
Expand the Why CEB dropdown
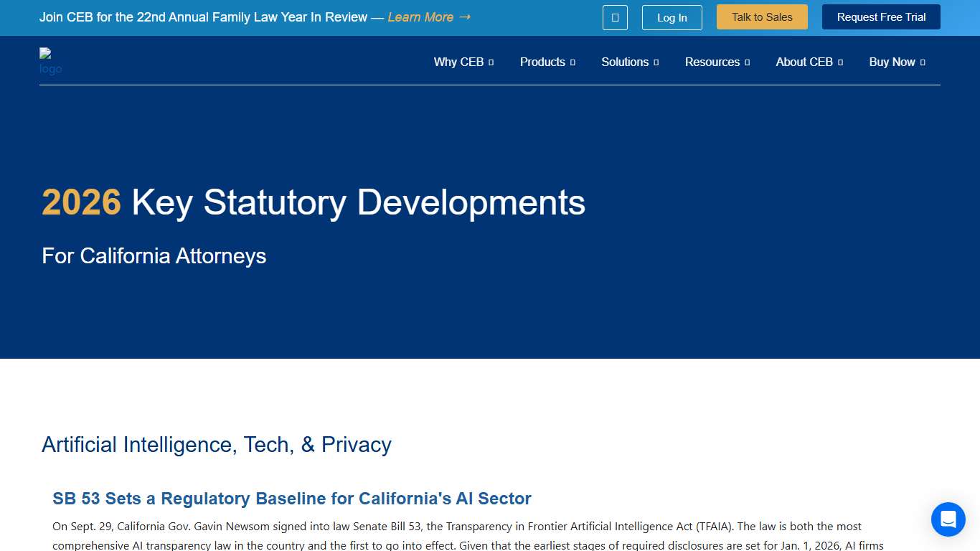click(x=463, y=62)
